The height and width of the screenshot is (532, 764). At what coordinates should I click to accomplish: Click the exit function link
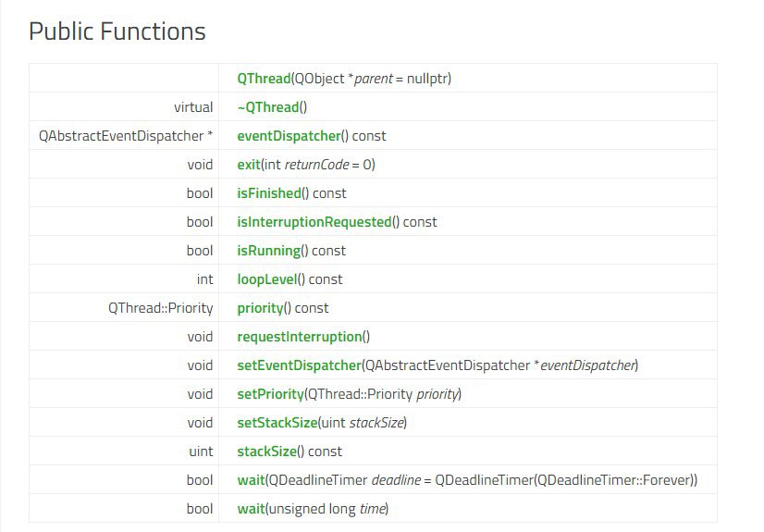pos(249,165)
